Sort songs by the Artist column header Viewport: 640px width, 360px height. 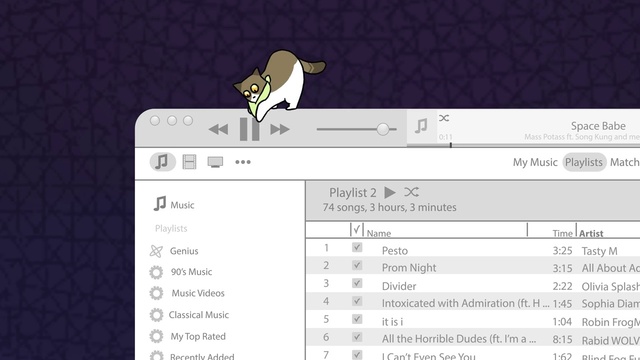tap(591, 233)
